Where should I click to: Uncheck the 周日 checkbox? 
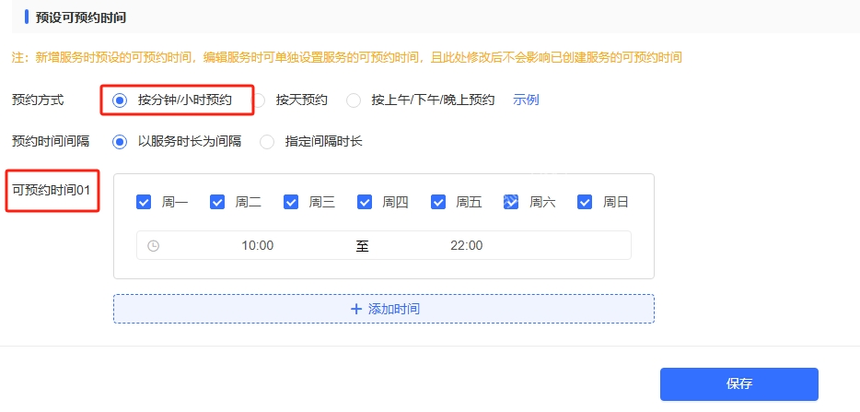(x=585, y=202)
